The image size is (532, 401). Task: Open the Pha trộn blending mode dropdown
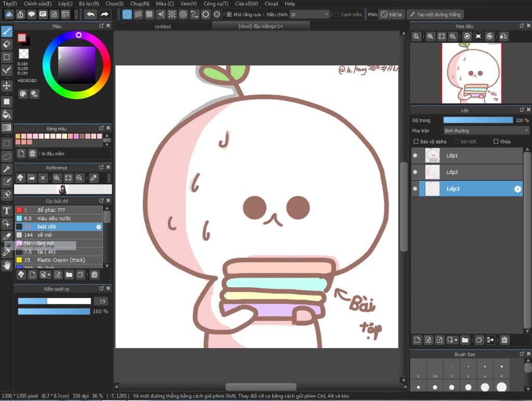(x=486, y=130)
